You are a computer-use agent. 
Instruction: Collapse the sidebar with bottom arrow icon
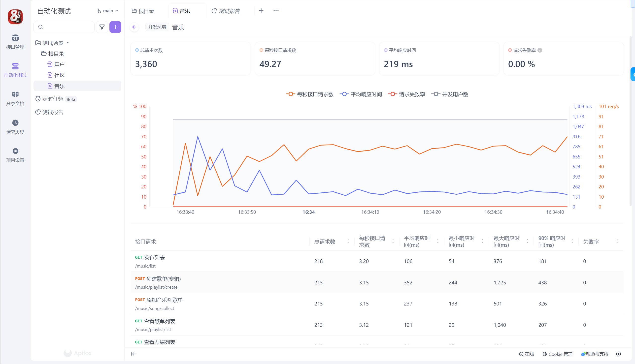[134, 354]
